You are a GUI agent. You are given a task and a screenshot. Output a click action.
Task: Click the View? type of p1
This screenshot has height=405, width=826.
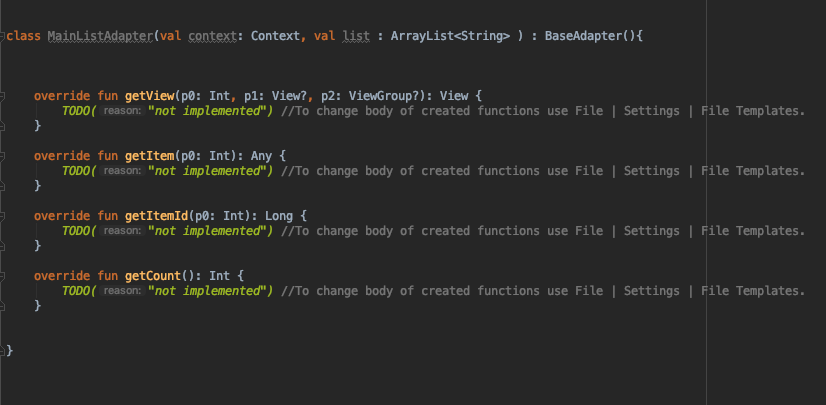tap(290, 96)
